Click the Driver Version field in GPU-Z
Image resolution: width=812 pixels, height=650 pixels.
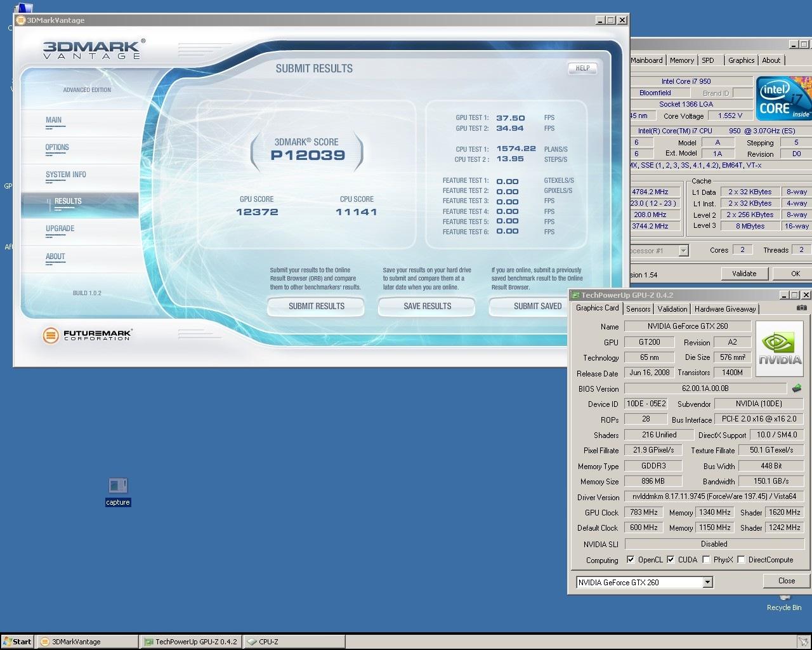714,496
